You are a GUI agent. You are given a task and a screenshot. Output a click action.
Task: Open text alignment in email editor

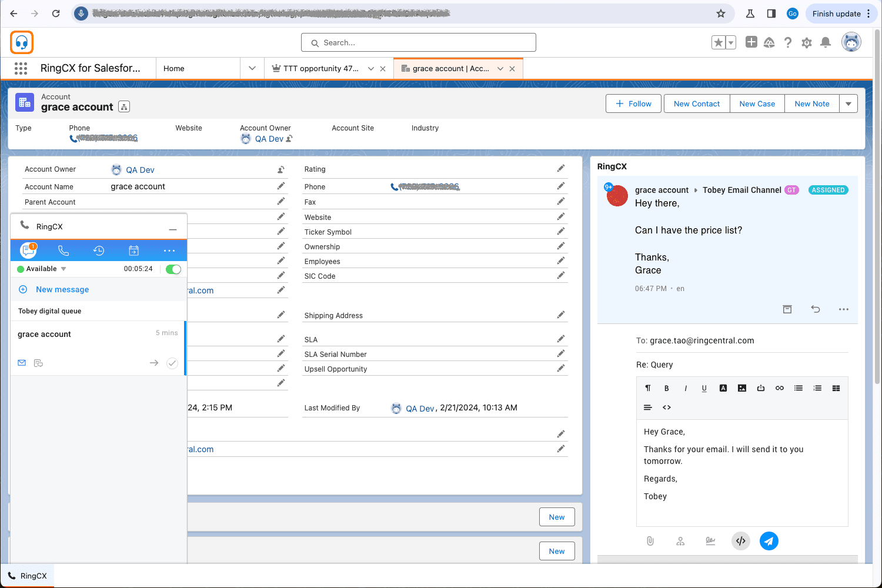[x=648, y=407]
